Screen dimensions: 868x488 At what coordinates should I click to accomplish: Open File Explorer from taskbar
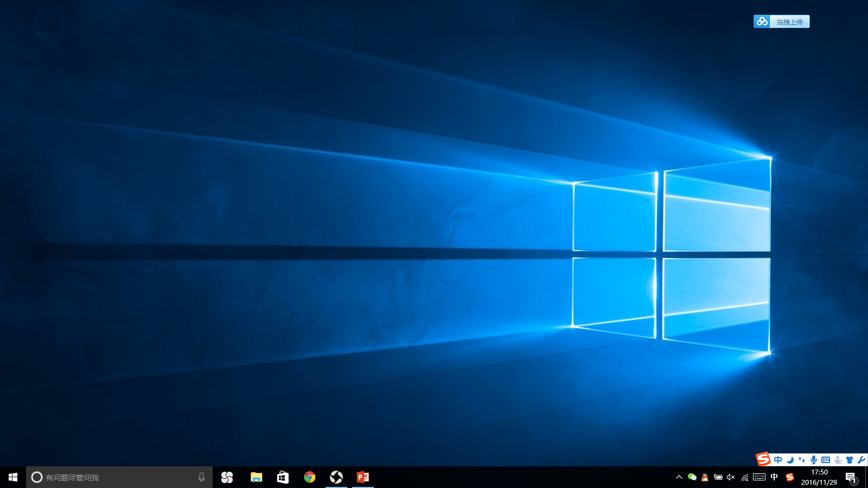pos(256,477)
